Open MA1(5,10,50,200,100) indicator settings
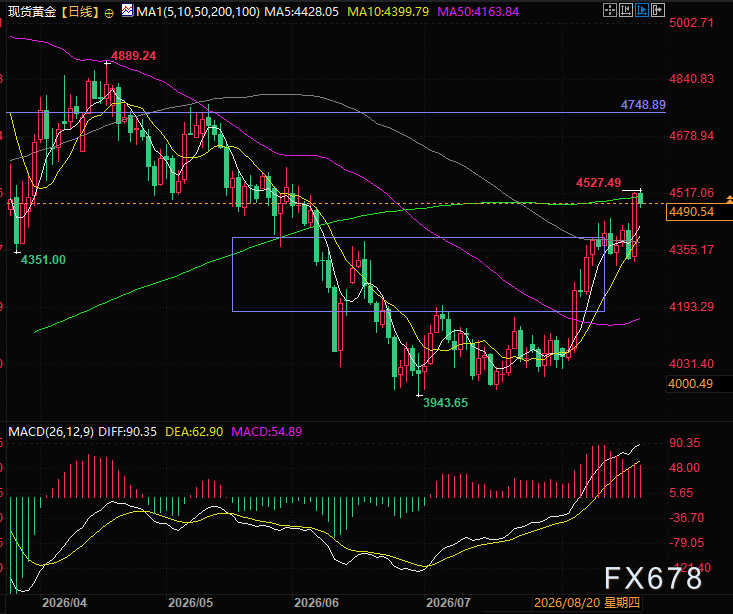Screen dimensions: 733x614 (198, 12)
